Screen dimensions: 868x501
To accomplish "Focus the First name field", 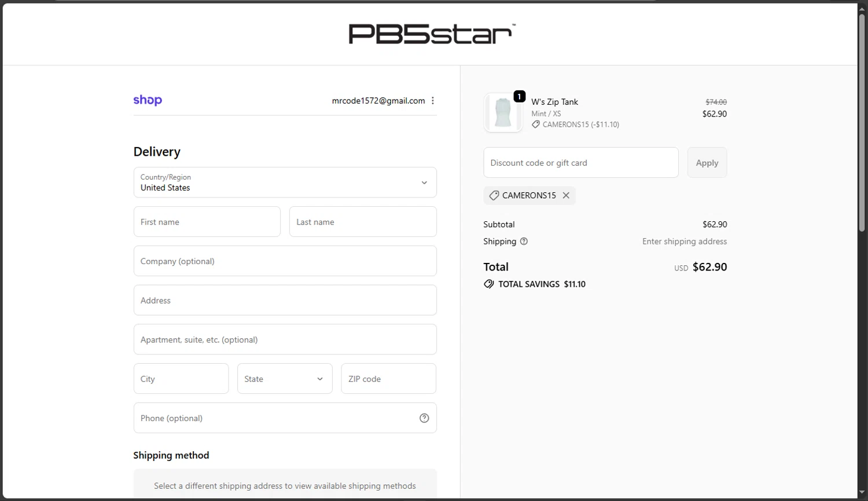I will [x=207, y=222].
